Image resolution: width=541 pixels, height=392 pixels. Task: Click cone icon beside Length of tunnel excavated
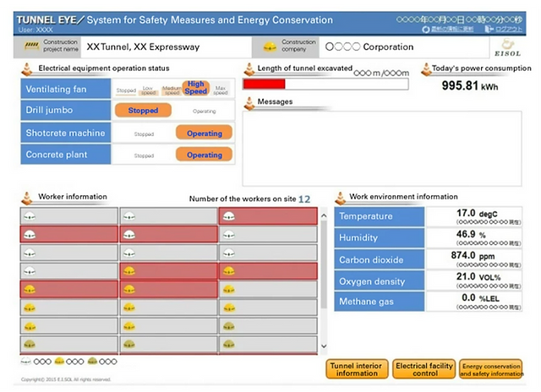tap(249, 69)
